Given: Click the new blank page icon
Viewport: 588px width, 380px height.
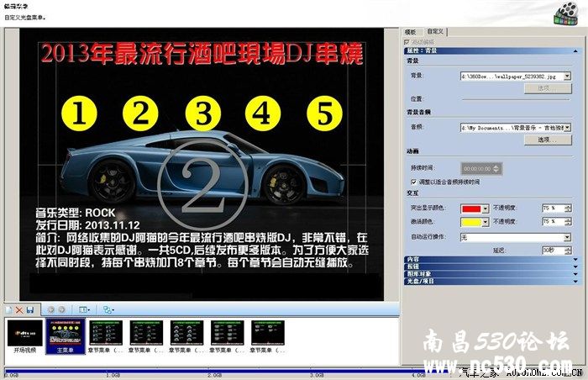Looking at the screenshot, I should coord(8,309).
